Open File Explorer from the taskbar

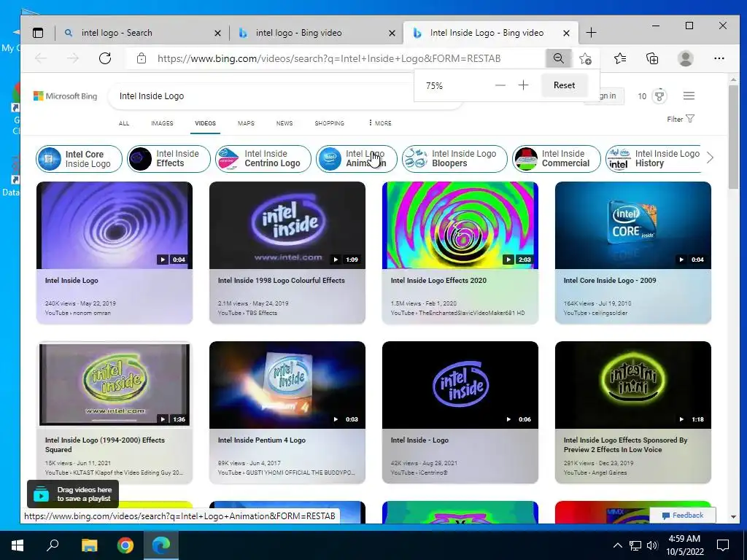point(89,545)
